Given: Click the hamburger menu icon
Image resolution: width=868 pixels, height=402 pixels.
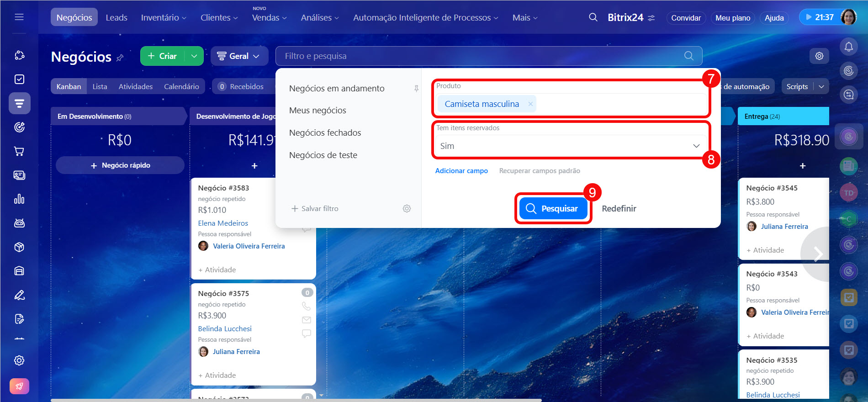Looking at the screenshot, I should pos(19,17).
